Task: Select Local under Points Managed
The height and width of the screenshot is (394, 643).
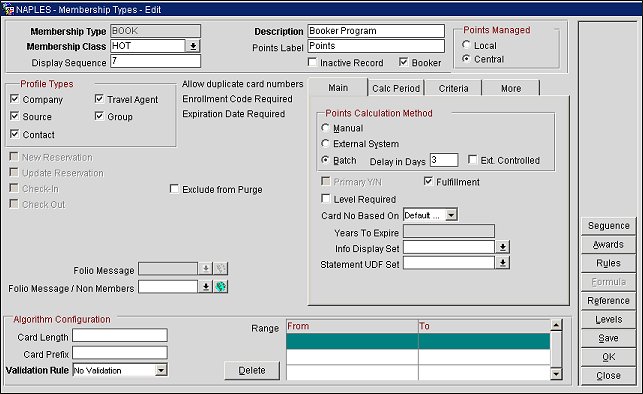Action: (x=466, y=45)
